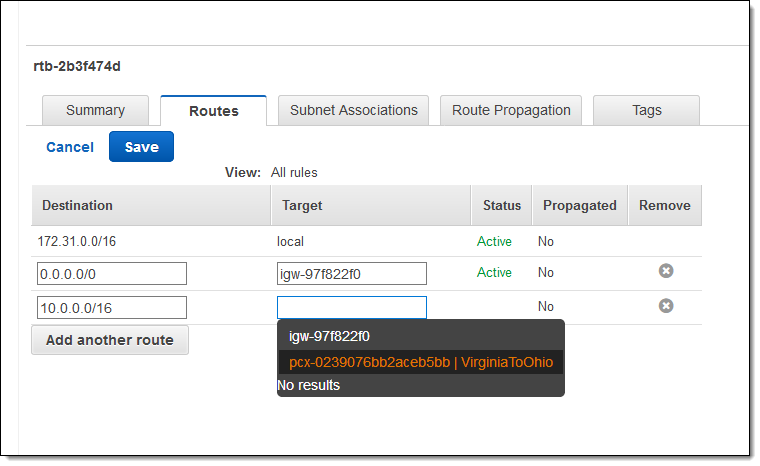Viewport: 760px width, 466px height.
Task: Switch to Subnet Associations tab
Action: (353, 110)
